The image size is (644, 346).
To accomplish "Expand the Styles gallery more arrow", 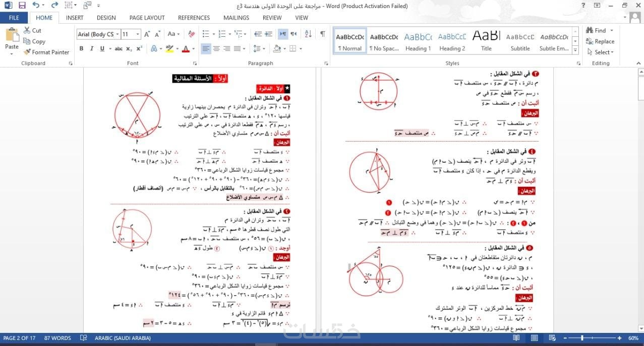I will 575,50.
